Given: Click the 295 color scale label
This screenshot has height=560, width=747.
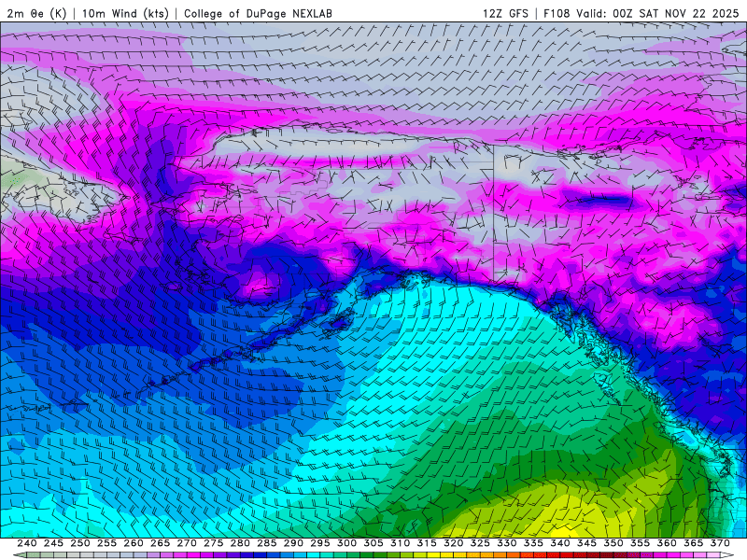Looking at the screenshot, I should 320,543.
